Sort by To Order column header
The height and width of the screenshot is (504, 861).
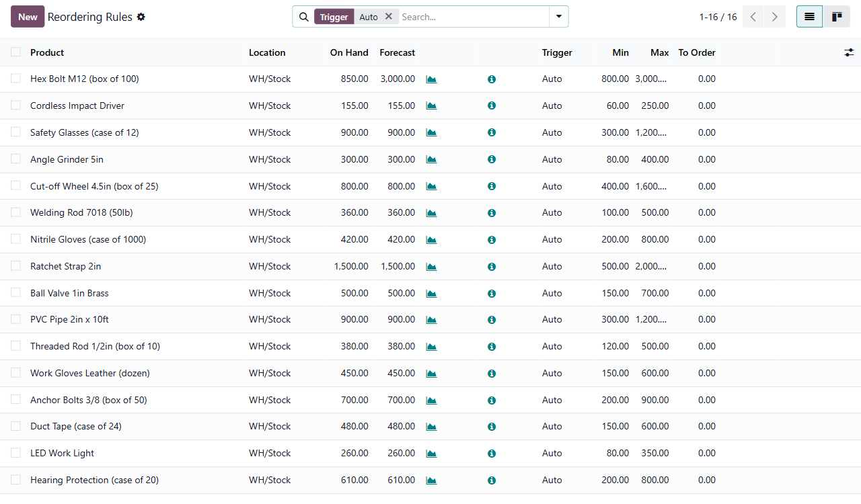[697, 52]
